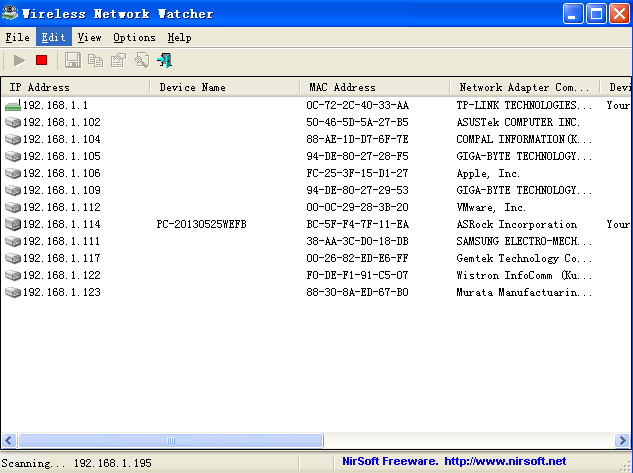
Task: Click the Network Adapter Company column header
Action: click(x=522, y=87)
